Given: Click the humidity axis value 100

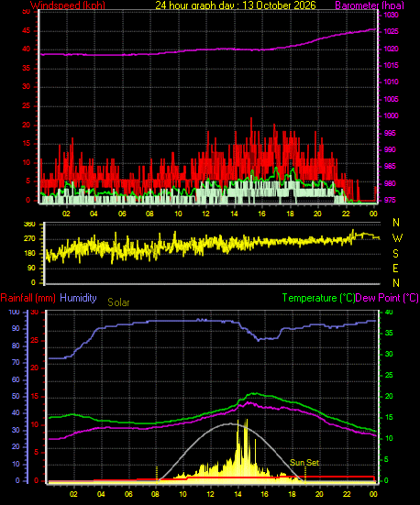Looking at the screenshot, I should (14, 313).
